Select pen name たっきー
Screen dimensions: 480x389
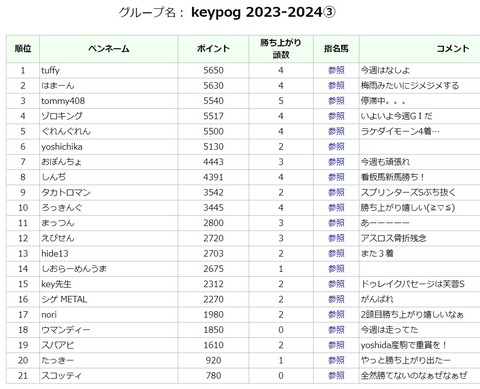[x=58, y=360]
